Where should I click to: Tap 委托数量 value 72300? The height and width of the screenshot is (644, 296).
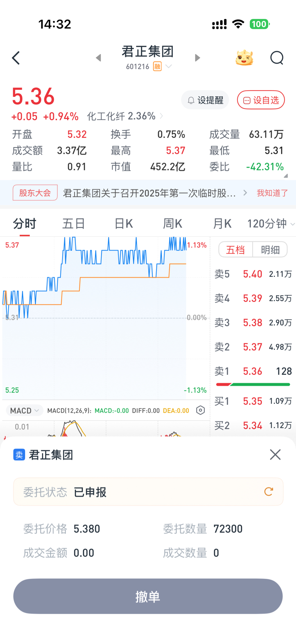228,529
